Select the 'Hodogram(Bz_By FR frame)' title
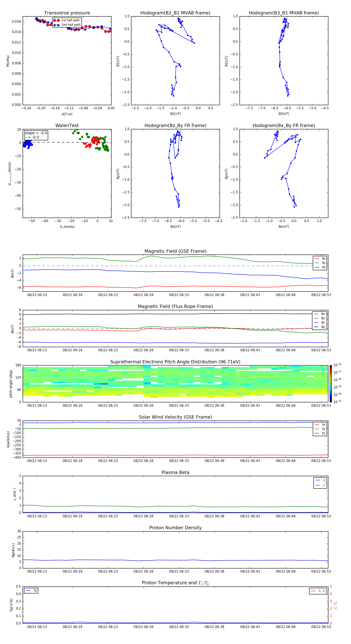This screenshot has height=644, width=351. (x=175, y=125)
